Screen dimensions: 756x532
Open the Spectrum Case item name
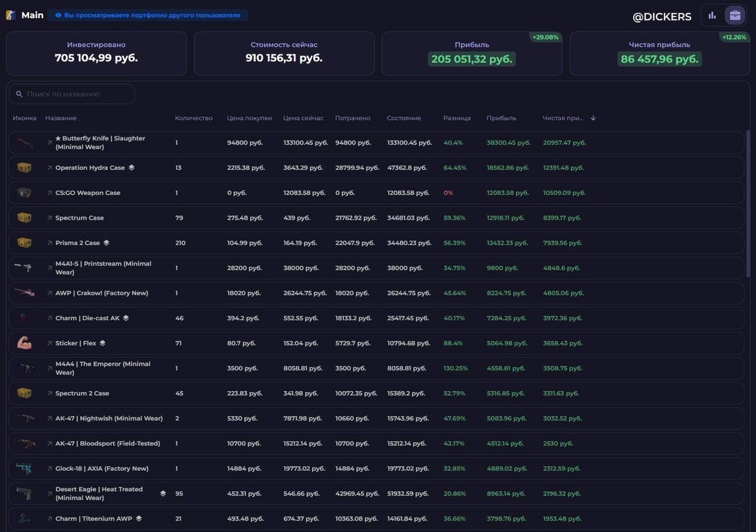(x=80, y=218)
